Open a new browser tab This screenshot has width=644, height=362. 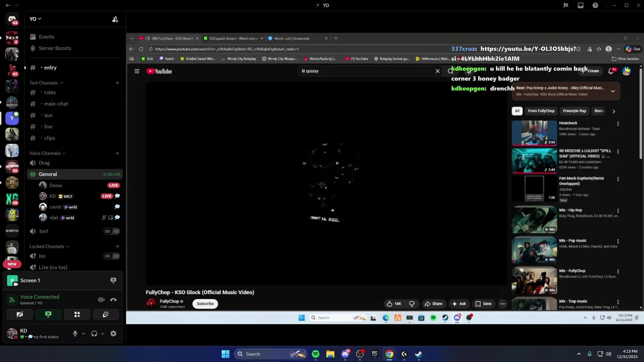[336, 38]
